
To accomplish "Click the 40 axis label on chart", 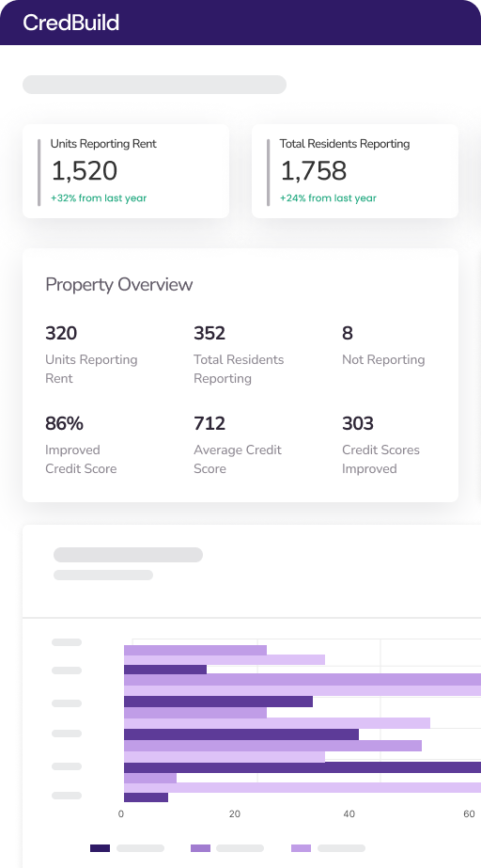I will [349, 814].
